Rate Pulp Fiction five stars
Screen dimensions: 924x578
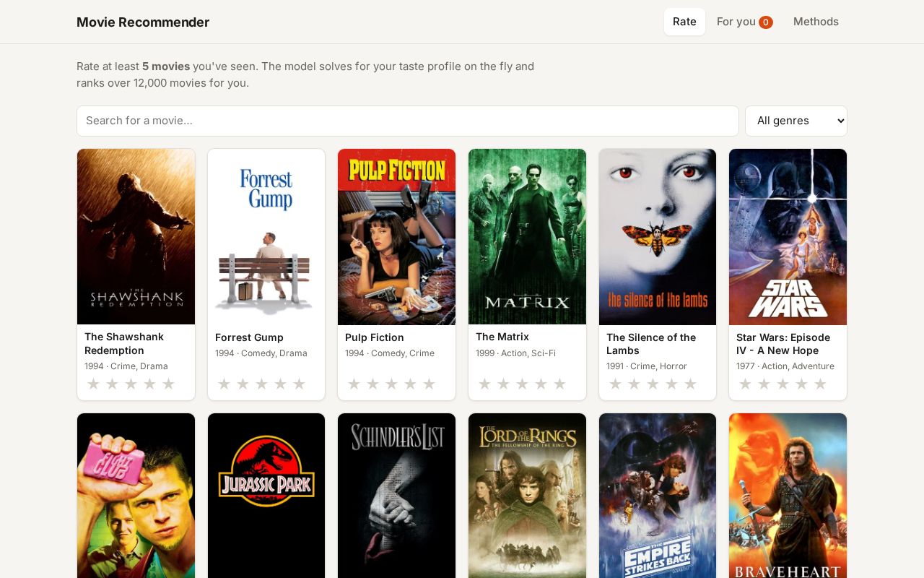[429, 384]
